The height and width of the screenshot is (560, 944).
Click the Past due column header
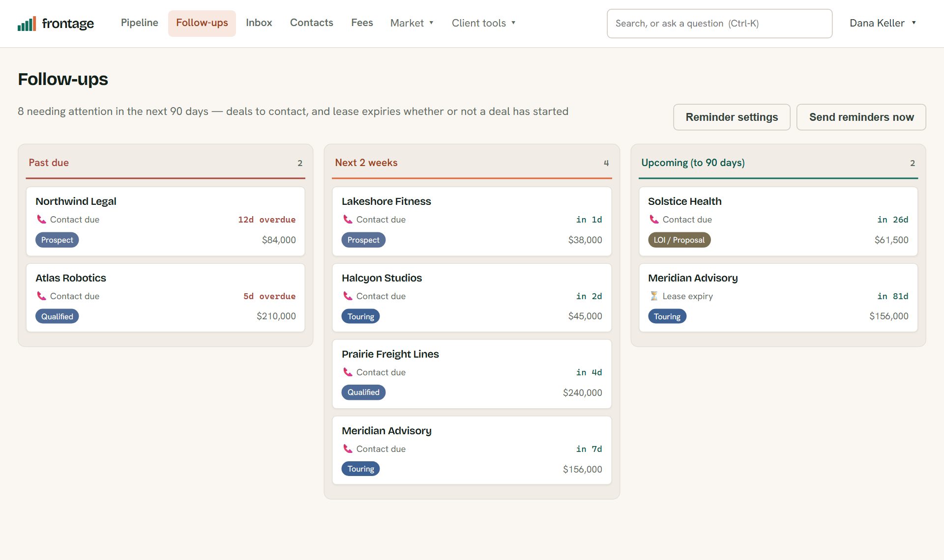coord(166,163)
